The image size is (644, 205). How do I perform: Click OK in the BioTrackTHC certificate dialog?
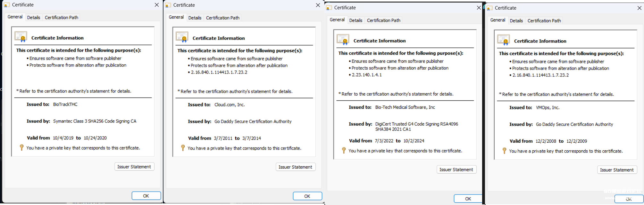tap(146, 196)
